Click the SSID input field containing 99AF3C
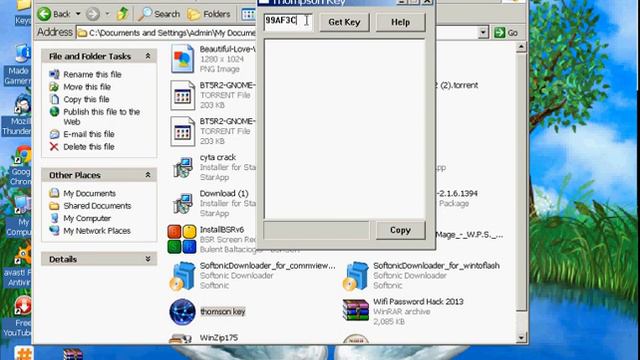Screen dimensions: 640x360 click(288, 21)
